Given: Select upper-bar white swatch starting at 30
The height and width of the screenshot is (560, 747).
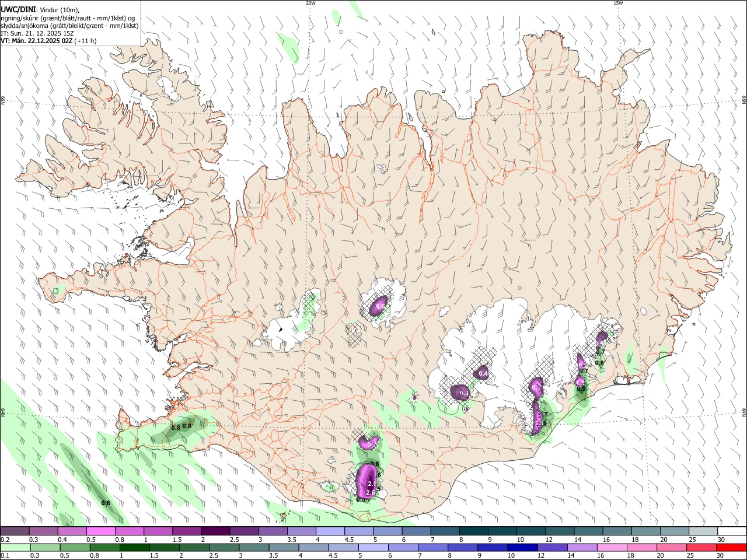Looking at the screenshot, I should [x=732, y=531].
